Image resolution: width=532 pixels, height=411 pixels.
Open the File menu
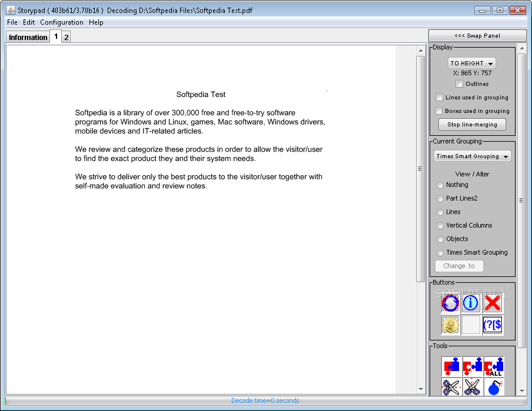point(12,22)
